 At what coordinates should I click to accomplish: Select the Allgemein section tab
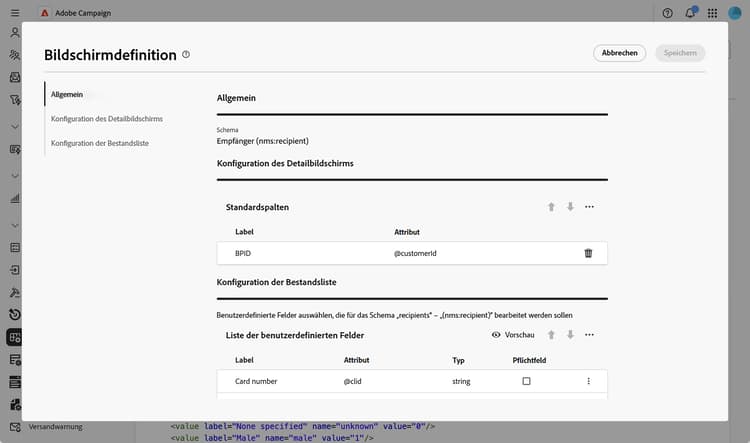[67, 94]
